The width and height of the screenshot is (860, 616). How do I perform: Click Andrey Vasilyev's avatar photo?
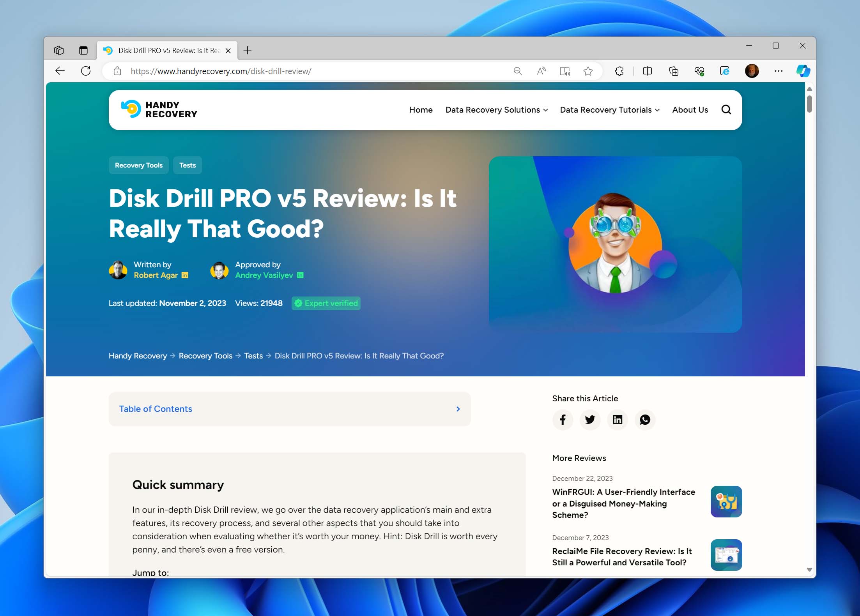coord(219,270)
